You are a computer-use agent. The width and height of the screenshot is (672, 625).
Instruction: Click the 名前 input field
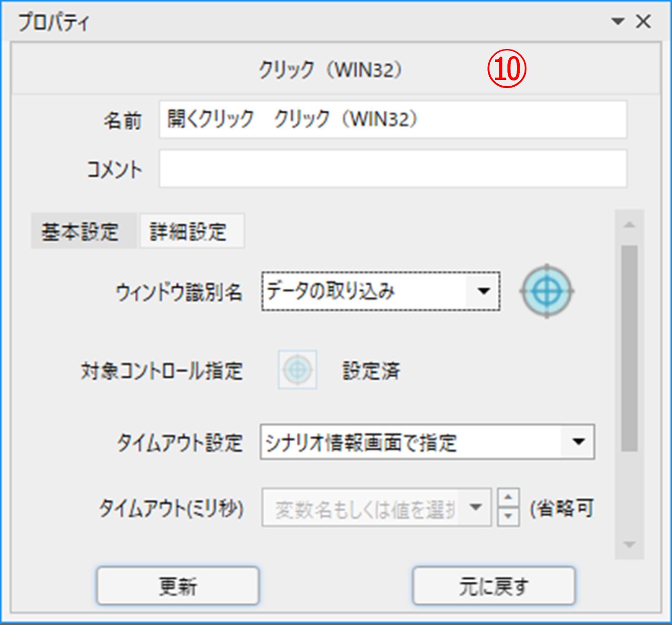point(393,119)
